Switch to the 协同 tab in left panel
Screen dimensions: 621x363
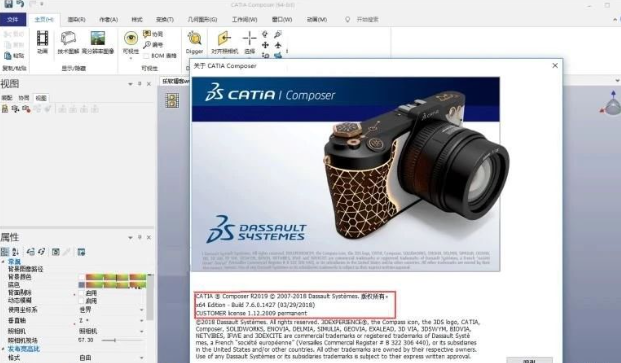pos(24,98)
